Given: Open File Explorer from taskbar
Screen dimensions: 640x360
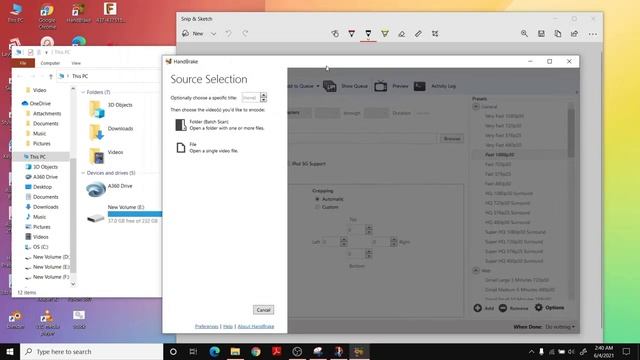Looking at the screenshot, I should pos(235,351).
